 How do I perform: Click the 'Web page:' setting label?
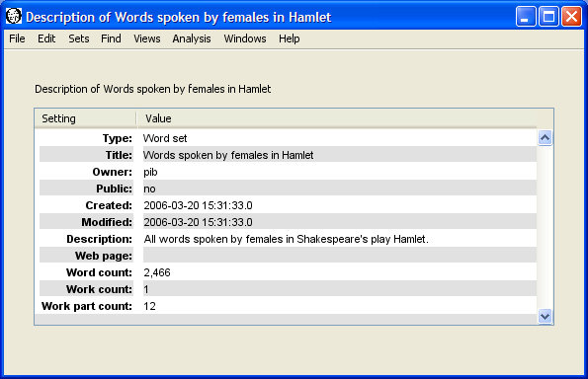tap(104, 256)
